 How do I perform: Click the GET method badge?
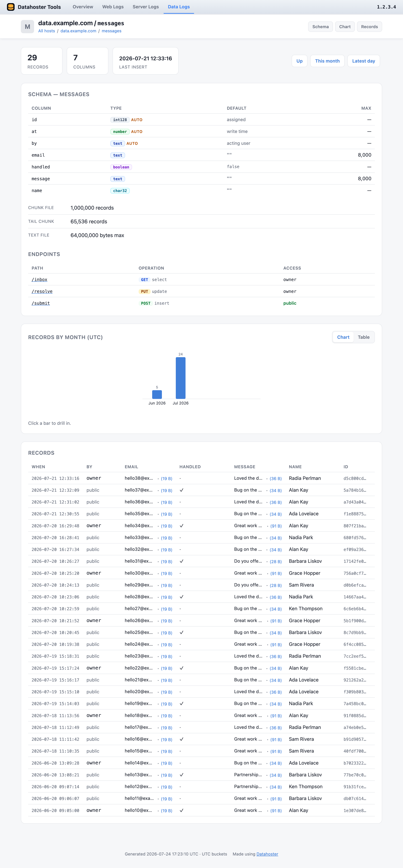(144, 280)
